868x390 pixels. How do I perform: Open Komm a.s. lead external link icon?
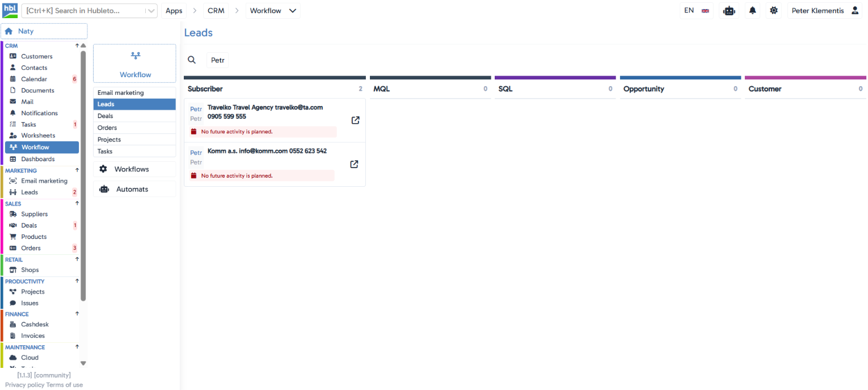(x=354, y=164)
